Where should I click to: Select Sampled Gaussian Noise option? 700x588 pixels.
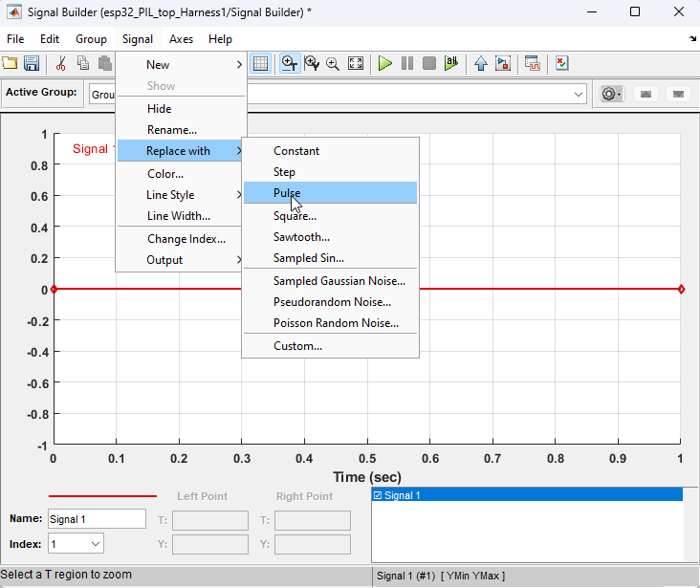tap(339, 281)
